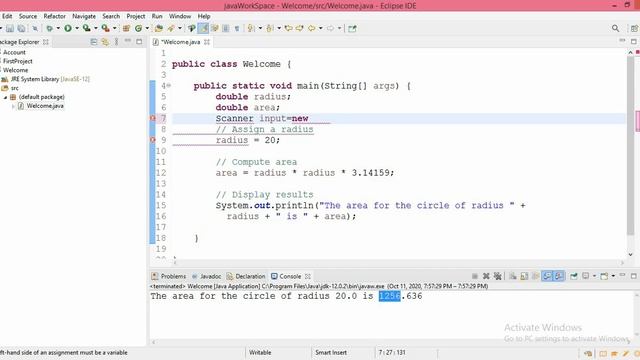Image resolution: width=640 pixels, height=360 pixels.
Task: Click the External Tools run icon
Action: tap(105, 28)
